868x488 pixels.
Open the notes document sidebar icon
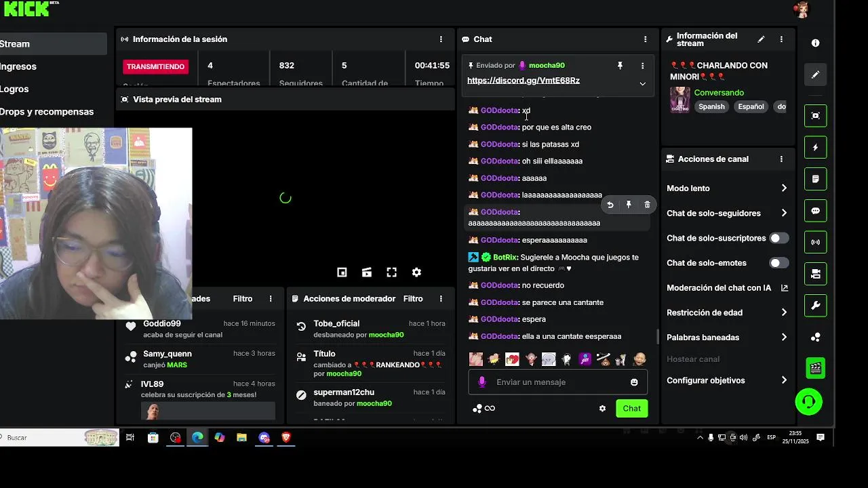tap(815, 179)
